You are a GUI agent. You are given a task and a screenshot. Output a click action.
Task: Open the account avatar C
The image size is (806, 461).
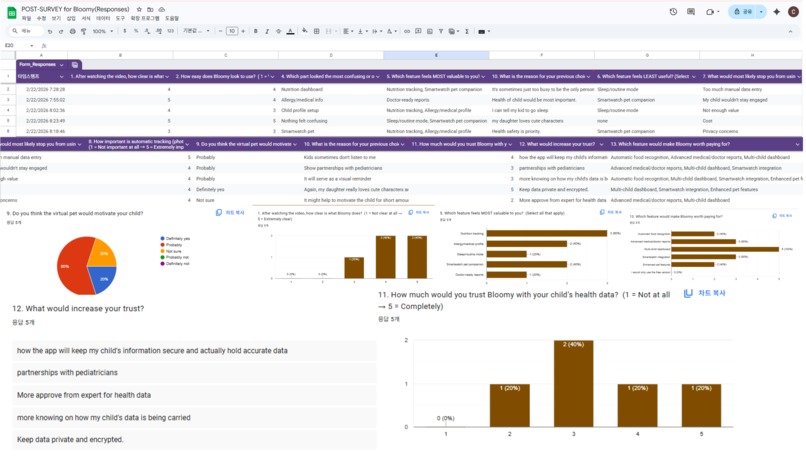tap(793, 12)
